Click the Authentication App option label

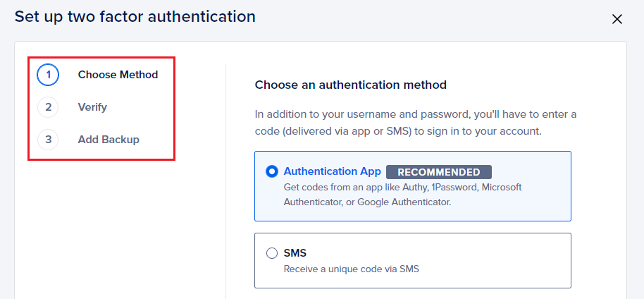click(x=332, y=171)
